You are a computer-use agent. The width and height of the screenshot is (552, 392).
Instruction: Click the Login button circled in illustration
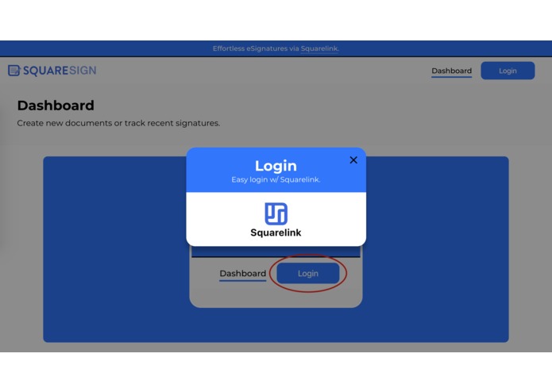point(308,273)
